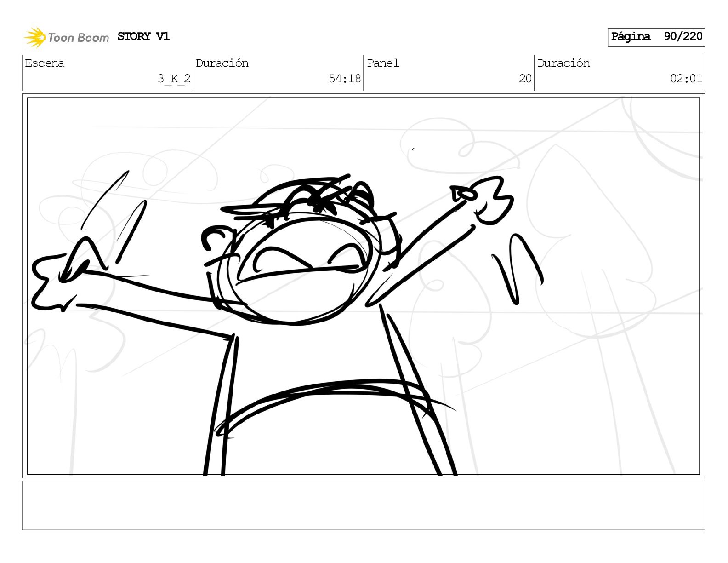The height and width of the screenshot is (563, 728).
Task: Click the 'Panel' header label
Action: 383,63
